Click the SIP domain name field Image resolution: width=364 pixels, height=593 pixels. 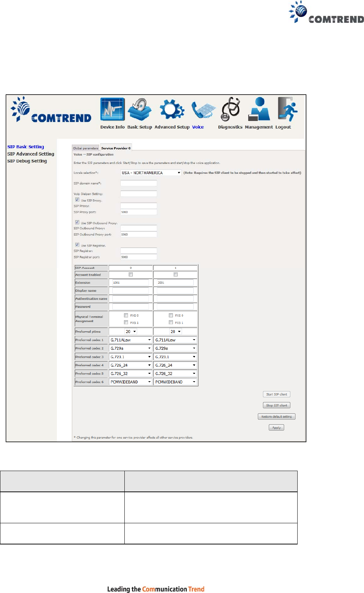click(139, 183)
